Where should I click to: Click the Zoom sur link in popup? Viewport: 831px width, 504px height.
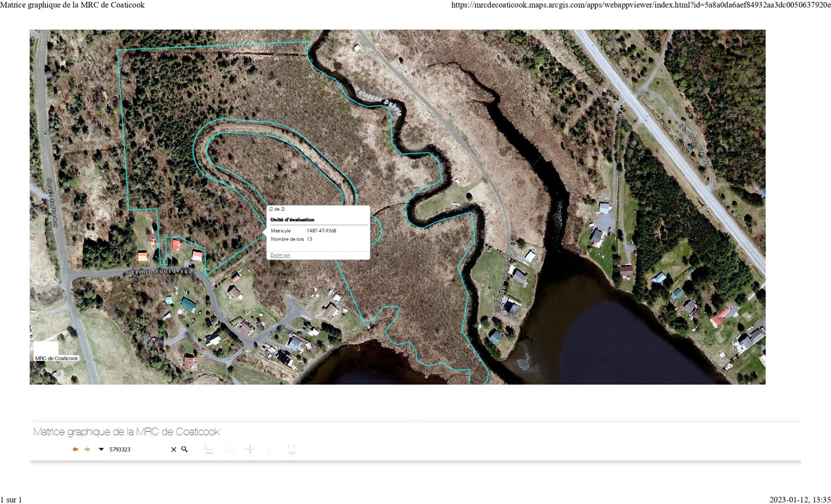coord(280,255)
